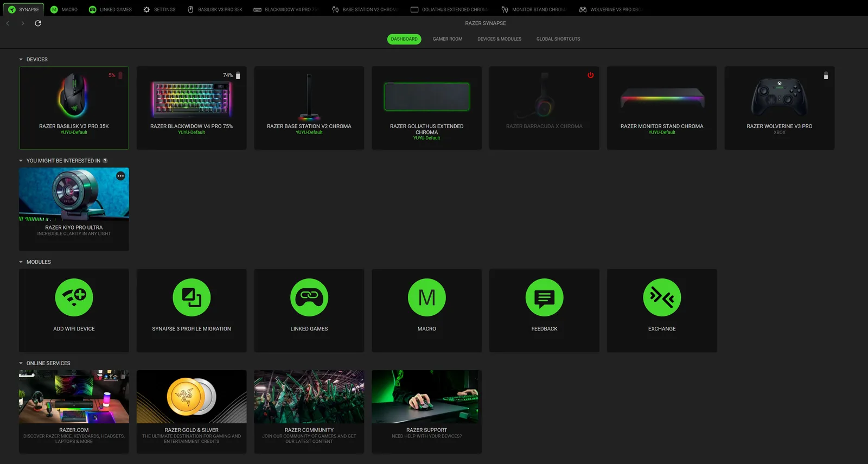
Task: Click the 5% battery percentage text
Action: click(112, 75)
